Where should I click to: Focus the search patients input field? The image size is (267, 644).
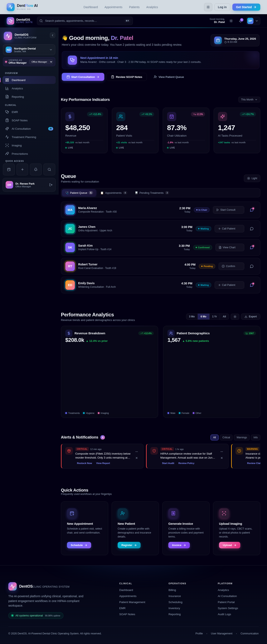[85, 21]
